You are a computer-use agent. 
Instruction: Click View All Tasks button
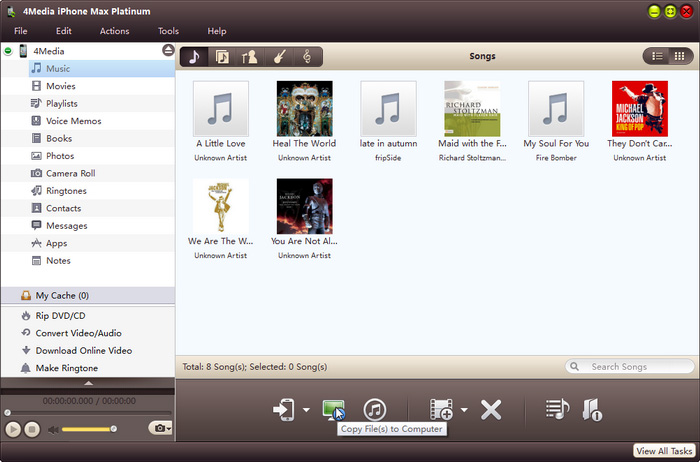tap(664, 451)
